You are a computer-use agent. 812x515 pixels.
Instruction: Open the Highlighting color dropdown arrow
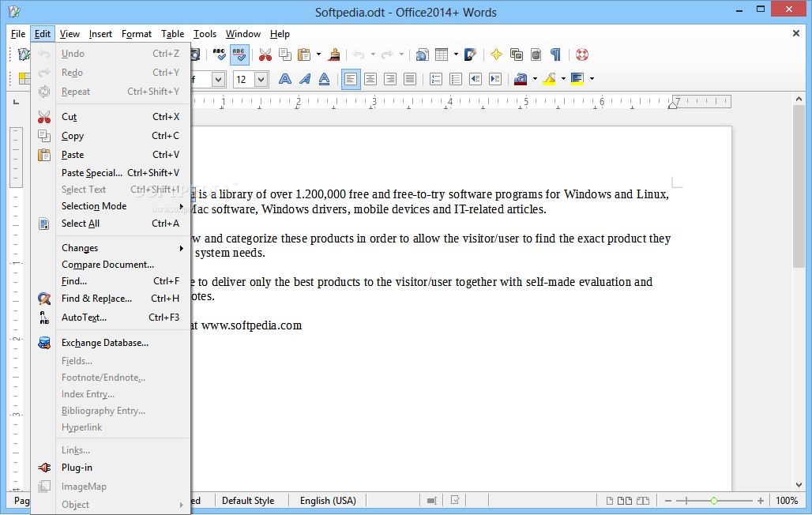pyautogui.click(x=563, y=79)
